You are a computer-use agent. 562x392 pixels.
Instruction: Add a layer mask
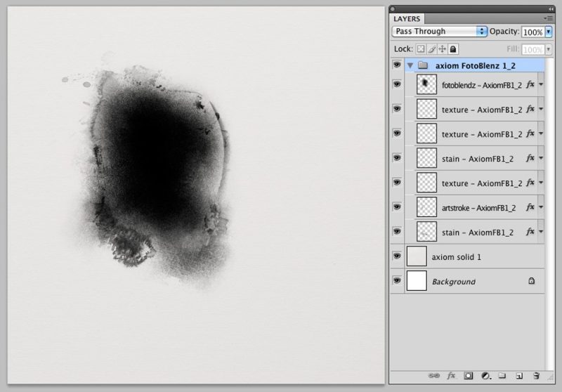(469, 376)
